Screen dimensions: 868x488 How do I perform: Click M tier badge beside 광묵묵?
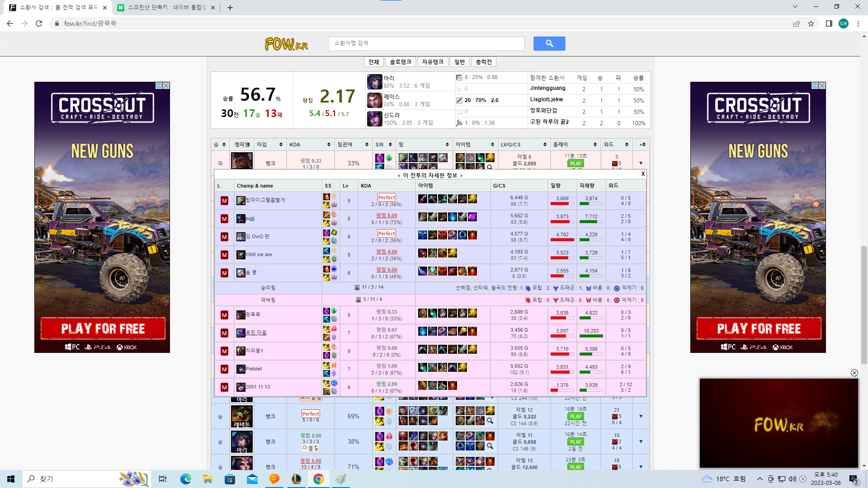click(x=224, y=315)
